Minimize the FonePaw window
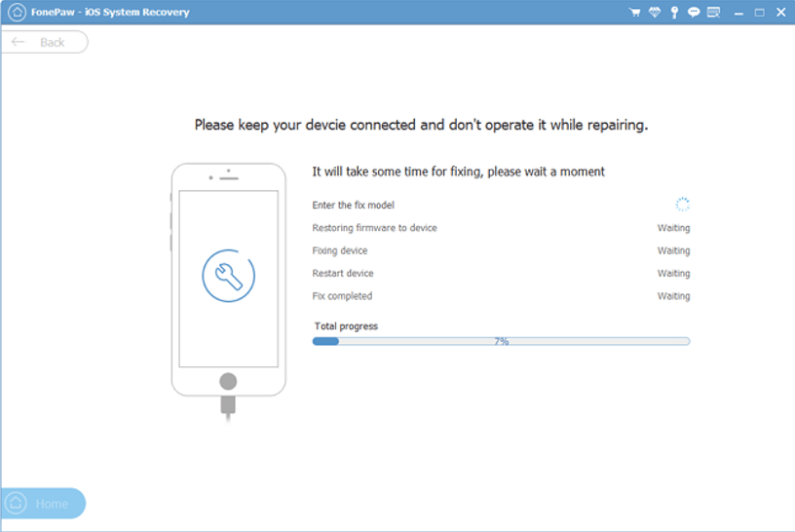795x532 pixels. click(x=738, y=14)
